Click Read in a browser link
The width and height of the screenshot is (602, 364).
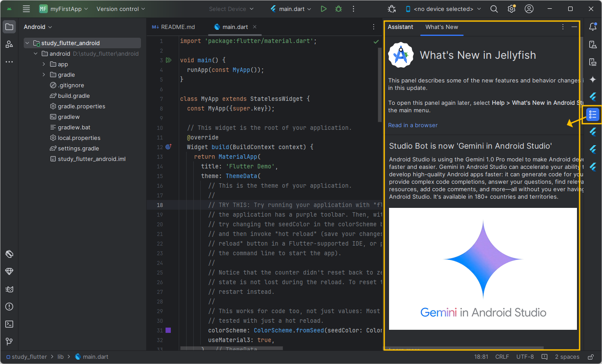413,125
